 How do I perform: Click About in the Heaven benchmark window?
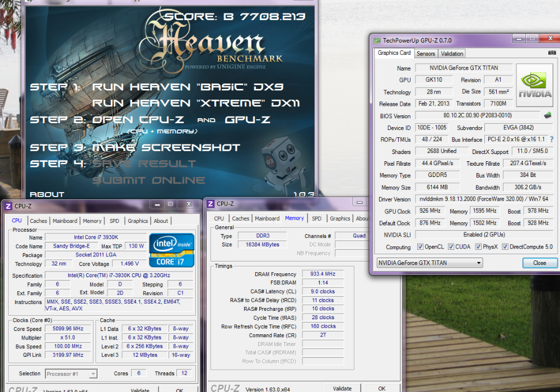click(47, 194)
